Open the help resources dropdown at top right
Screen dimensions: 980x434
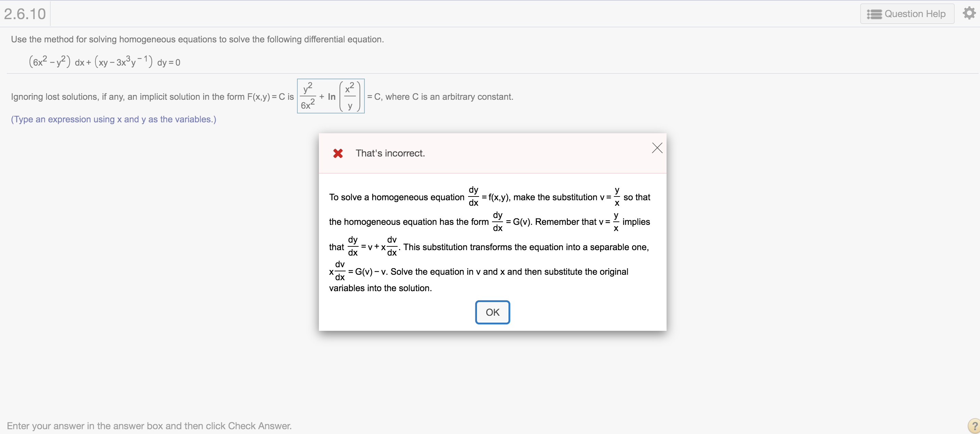(x=907, y=14)
